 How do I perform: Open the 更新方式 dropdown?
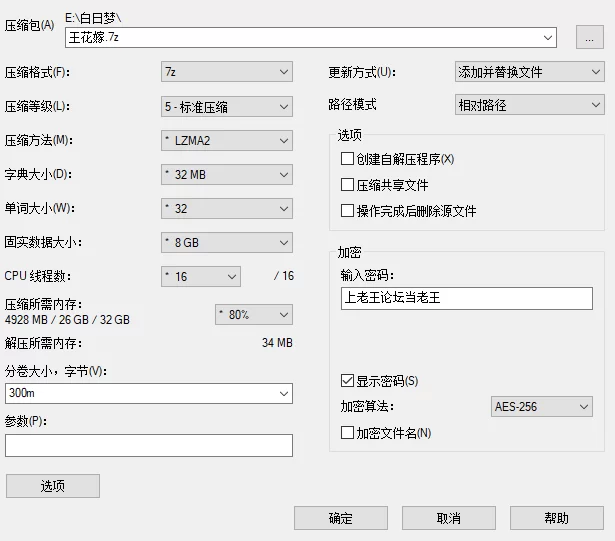click(529, 72)
